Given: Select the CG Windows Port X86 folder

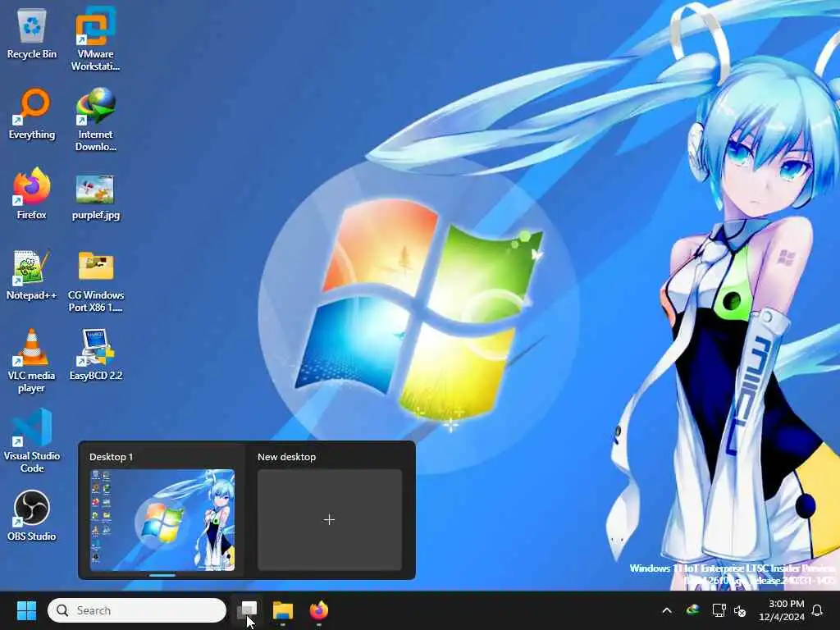Looking at the screenshot, I should coord(95,281).
